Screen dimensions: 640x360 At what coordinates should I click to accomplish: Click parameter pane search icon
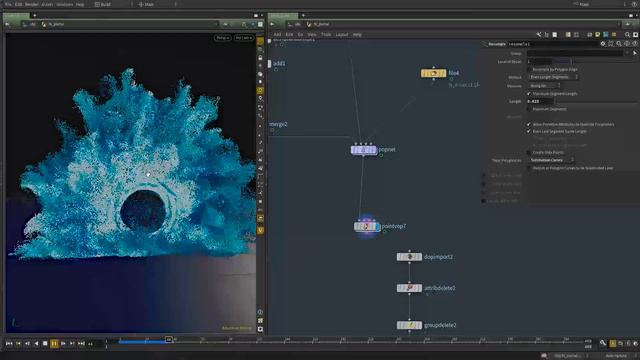(619, 44)
